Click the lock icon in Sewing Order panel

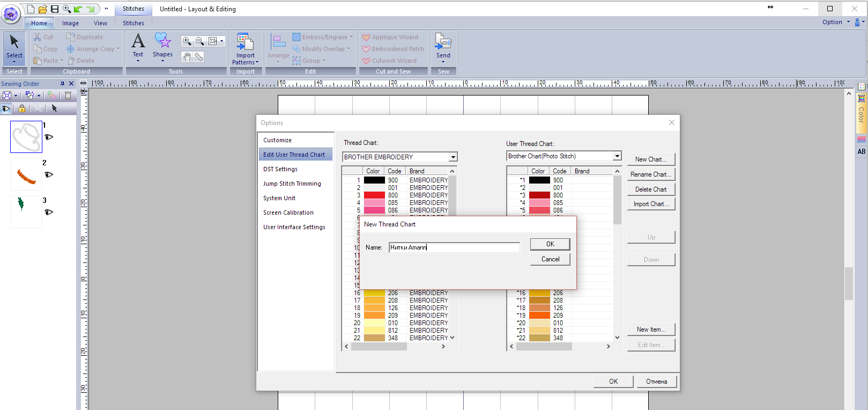click(x=22, y=108)
